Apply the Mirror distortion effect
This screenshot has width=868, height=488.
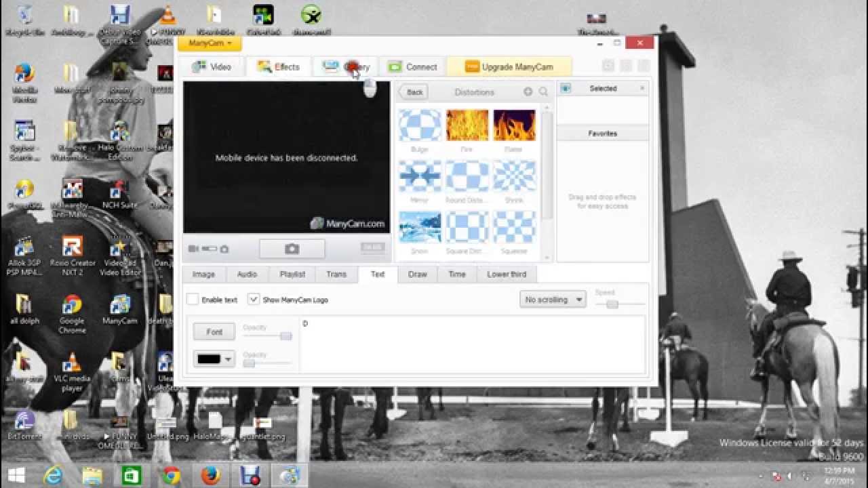[x=420, y=176]
